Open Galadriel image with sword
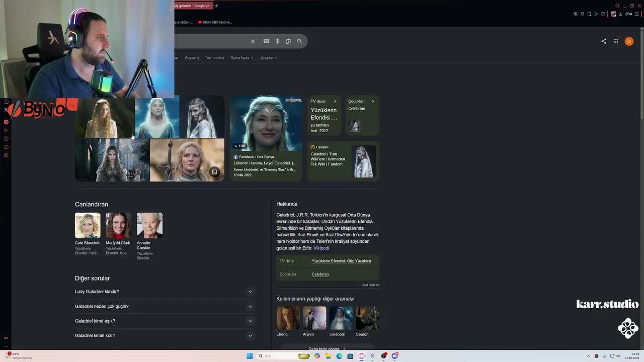The image size is (644, 362). tap(187, 160)
